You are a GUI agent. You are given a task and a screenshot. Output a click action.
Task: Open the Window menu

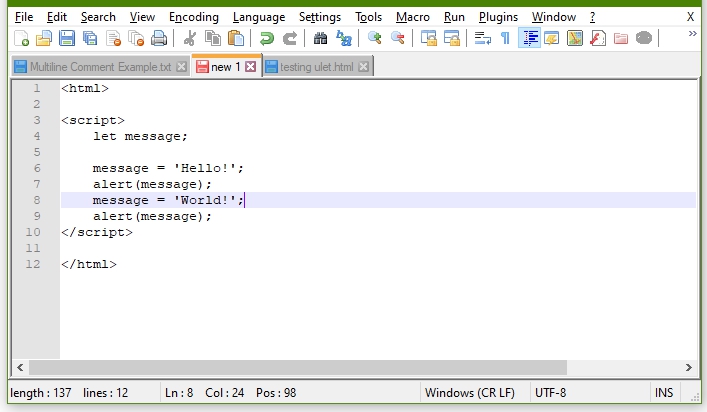tap(554, 17)
